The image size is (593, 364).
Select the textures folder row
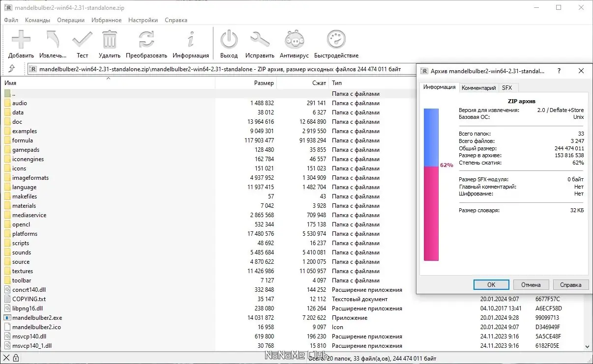pos(209,271)
